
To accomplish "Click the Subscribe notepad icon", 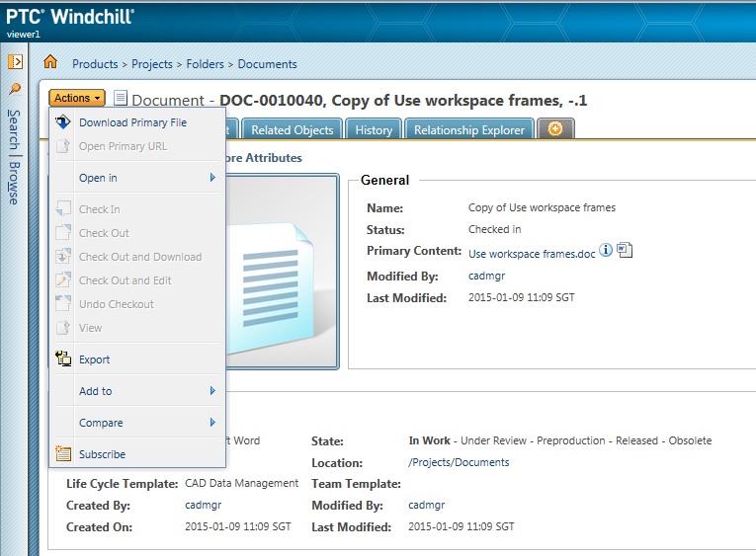I will (x=63, y=453).
